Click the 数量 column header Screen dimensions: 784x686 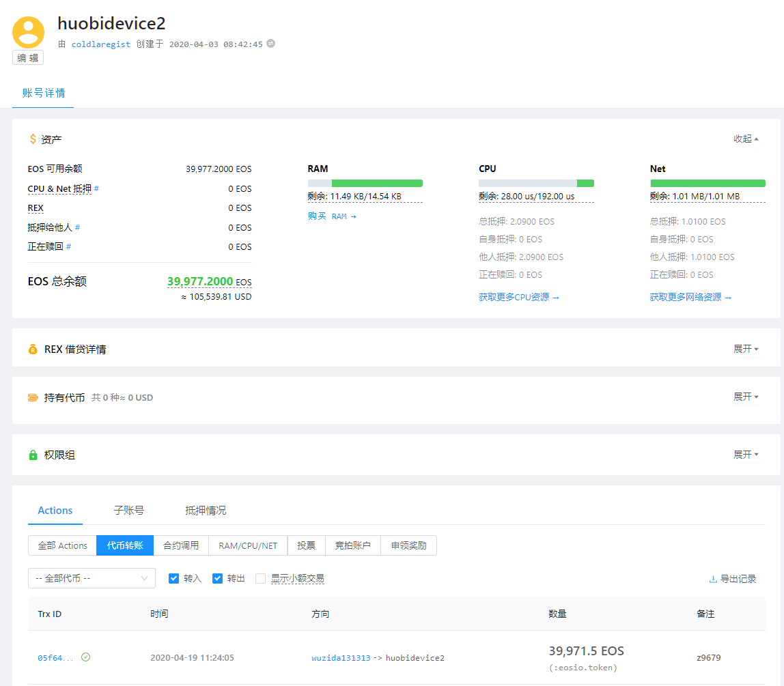[557, 614]
